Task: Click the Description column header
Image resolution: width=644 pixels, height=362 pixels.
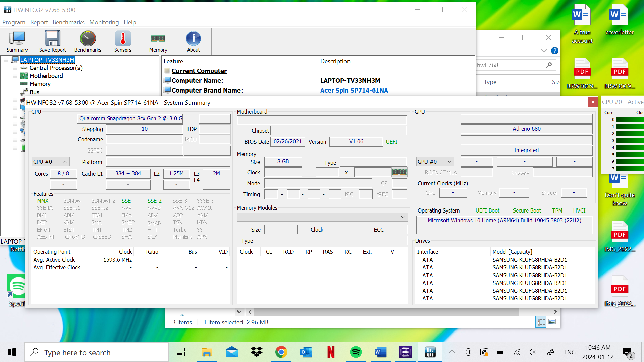Action: click(335, 61)
